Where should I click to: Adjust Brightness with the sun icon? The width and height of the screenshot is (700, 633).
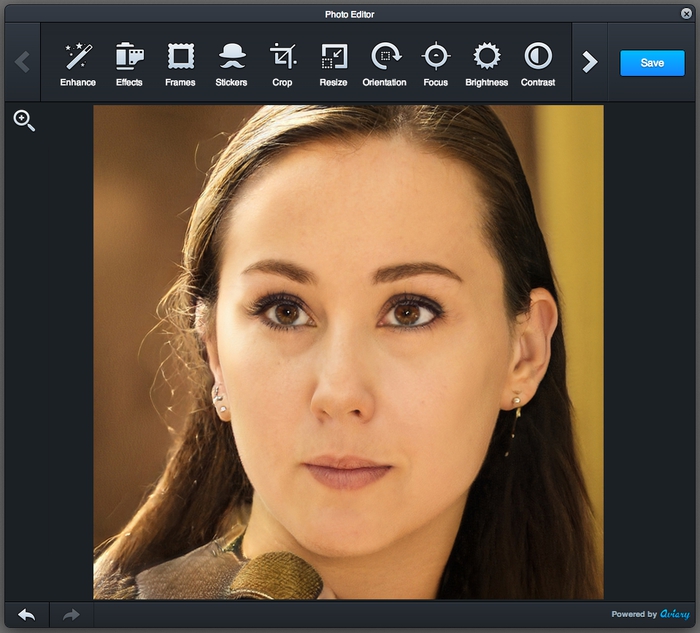[x=487, y=64]
